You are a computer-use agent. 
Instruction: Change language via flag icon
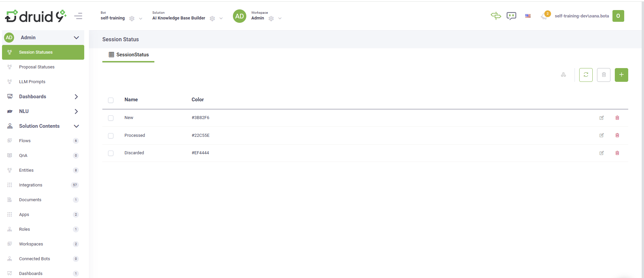tap(528, 16)
